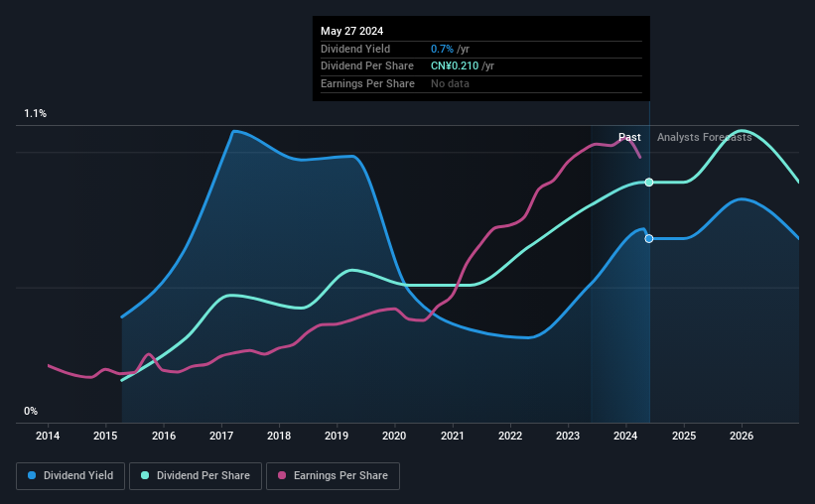This screenshot has width=815, height=504.
Task: Click the 0% y-axis label
Action: tap(31, 411)
